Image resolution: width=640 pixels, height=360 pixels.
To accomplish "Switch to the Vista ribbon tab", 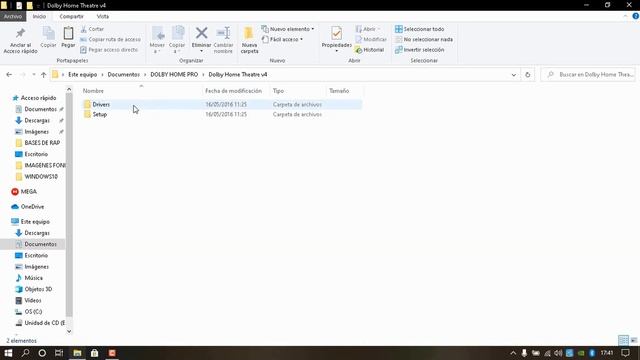I will click(x=102, y=16).
